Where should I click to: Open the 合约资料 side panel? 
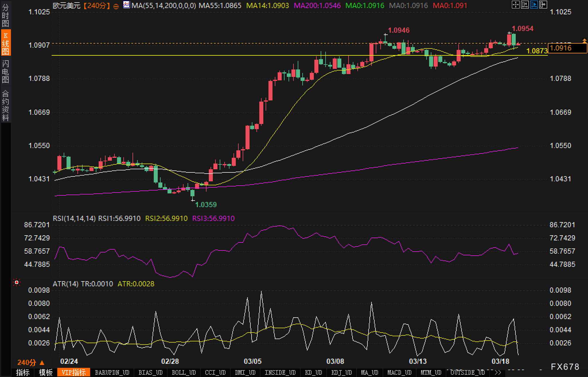point(5,105)
